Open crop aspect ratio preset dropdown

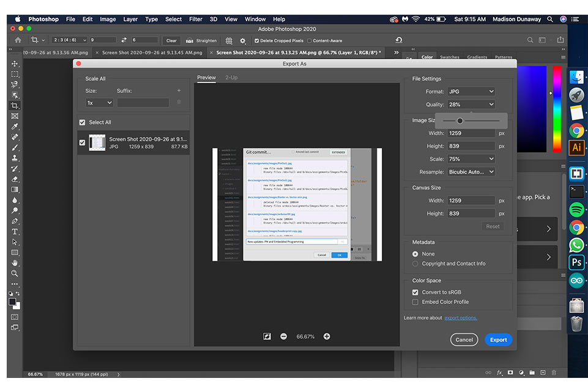point(69,40)
